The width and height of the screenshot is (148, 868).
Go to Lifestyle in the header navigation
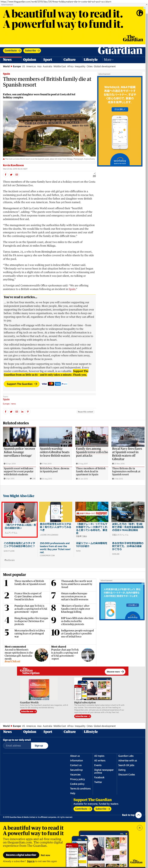click(90, 60)
